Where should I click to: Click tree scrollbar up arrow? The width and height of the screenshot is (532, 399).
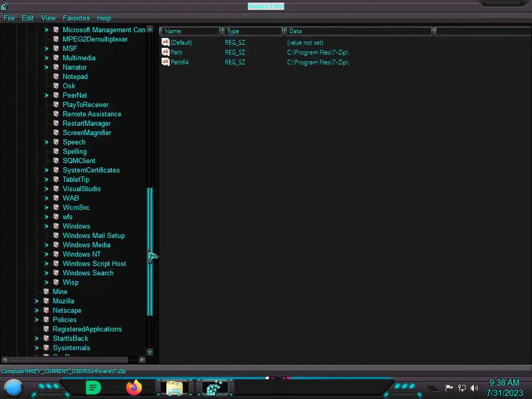pyautogui.click(x=150, y=29)
